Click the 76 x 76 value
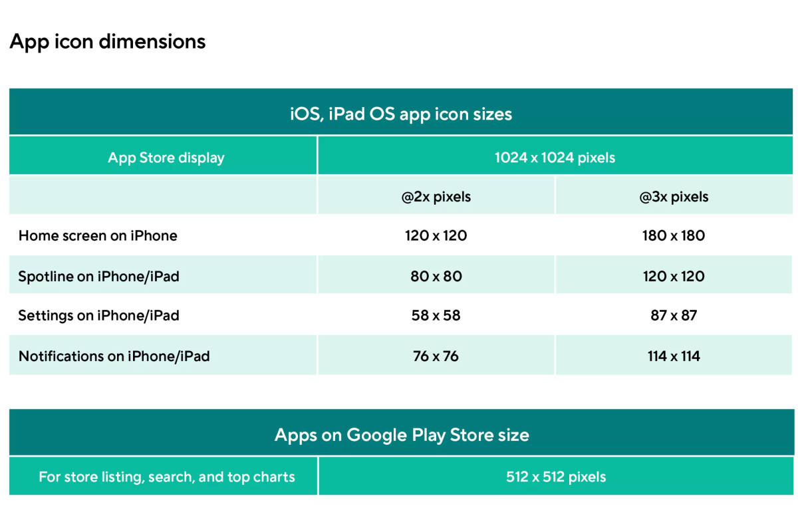Viewport: 798px width, 532px height. click(436, 356)
